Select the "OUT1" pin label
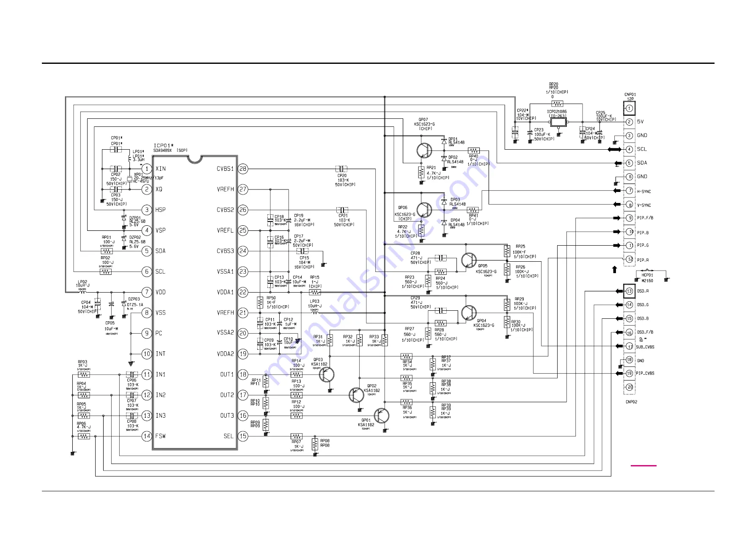 [x=227, y=374]
